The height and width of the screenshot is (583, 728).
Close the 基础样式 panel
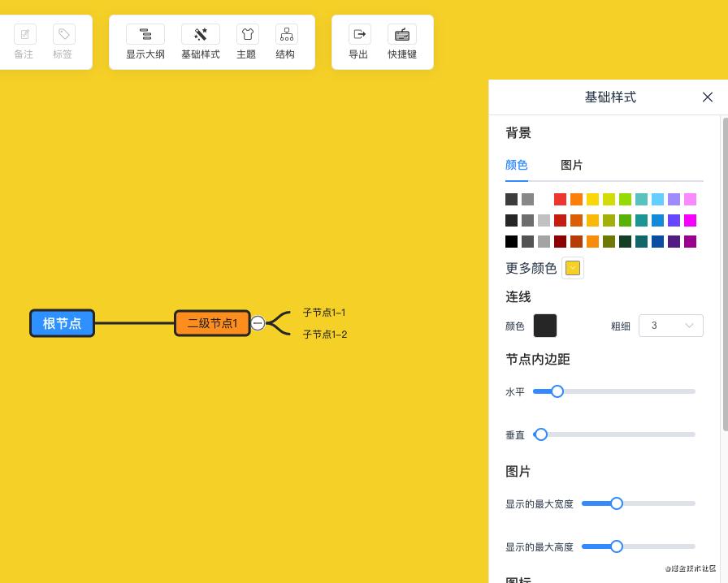707,97
